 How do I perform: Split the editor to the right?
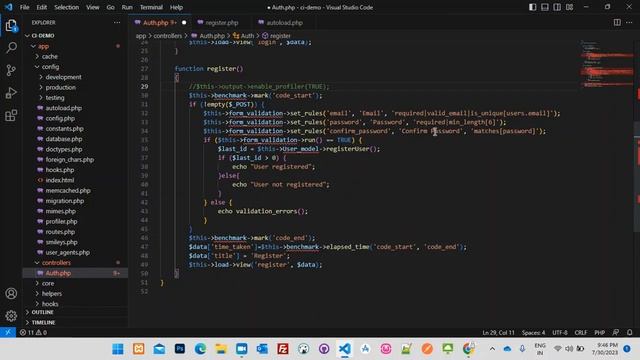(617, 22)
